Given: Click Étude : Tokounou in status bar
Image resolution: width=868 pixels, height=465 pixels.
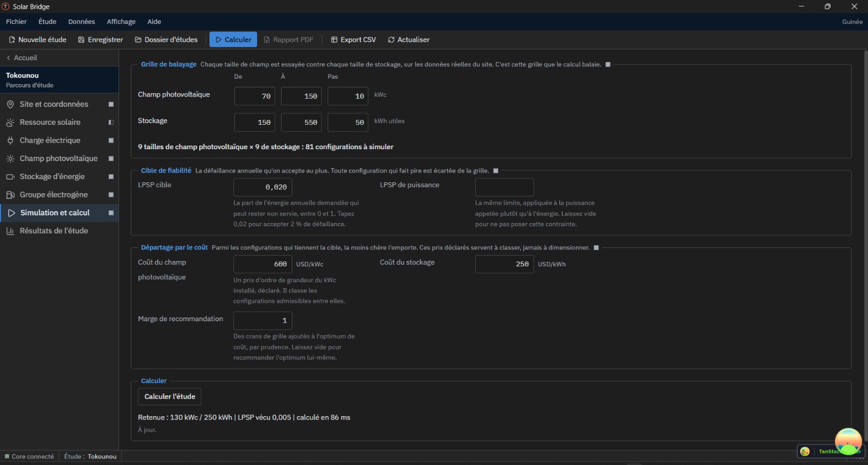Looking at the screenshot, I should [90, 456].
